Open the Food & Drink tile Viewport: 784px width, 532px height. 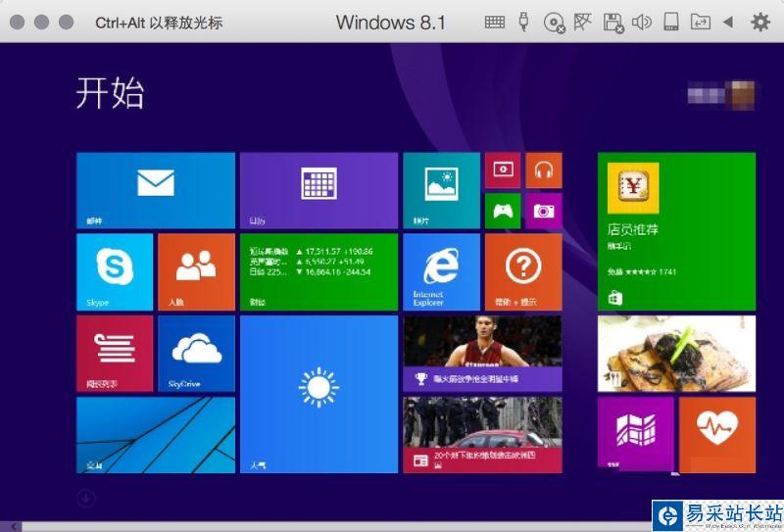pyautogui.click(x=676, y=354)
